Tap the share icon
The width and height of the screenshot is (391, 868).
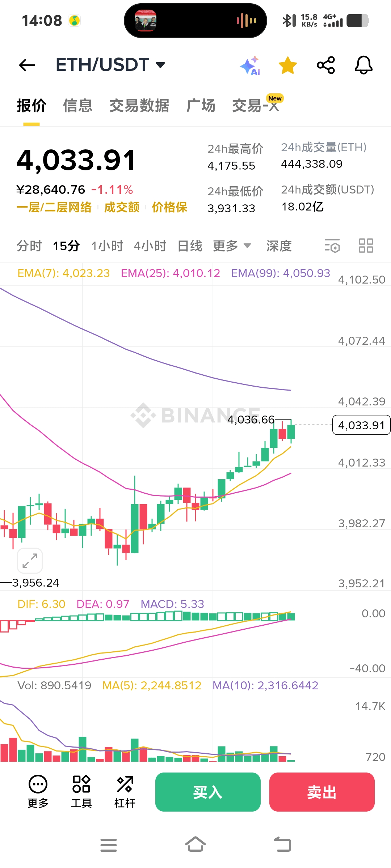point(326,65)
